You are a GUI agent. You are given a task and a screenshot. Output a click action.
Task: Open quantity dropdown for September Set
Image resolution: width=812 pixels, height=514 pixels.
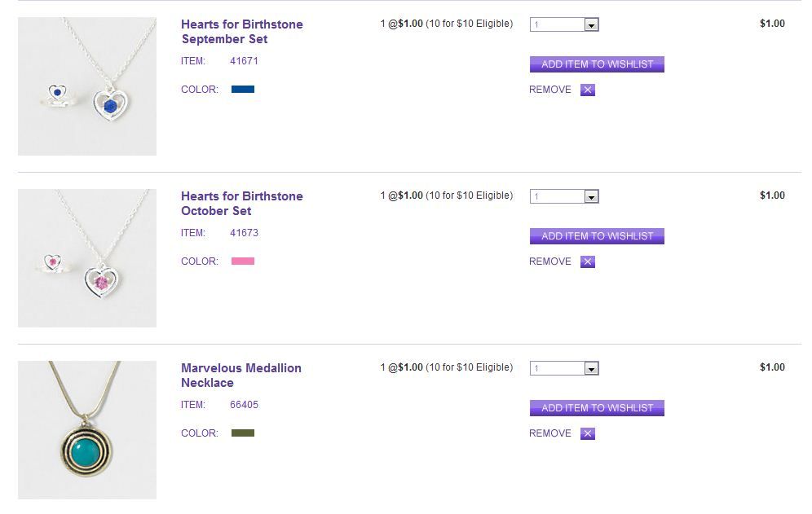click(x=592, y=25)
